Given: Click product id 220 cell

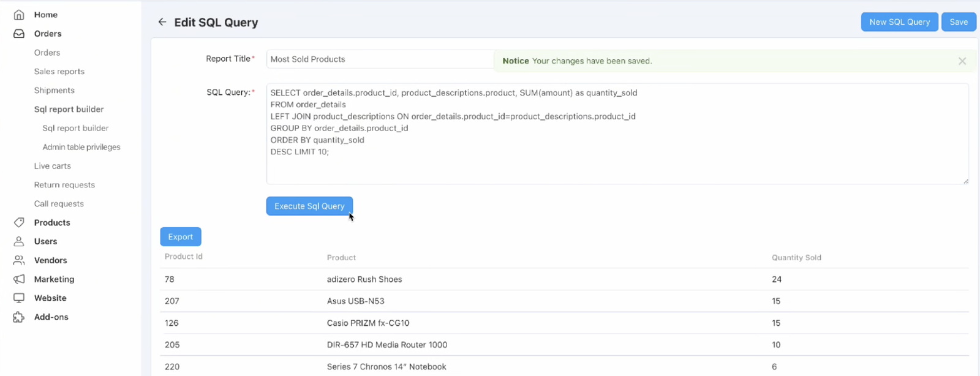Looking at the screenshot, I should coord(172,367).
